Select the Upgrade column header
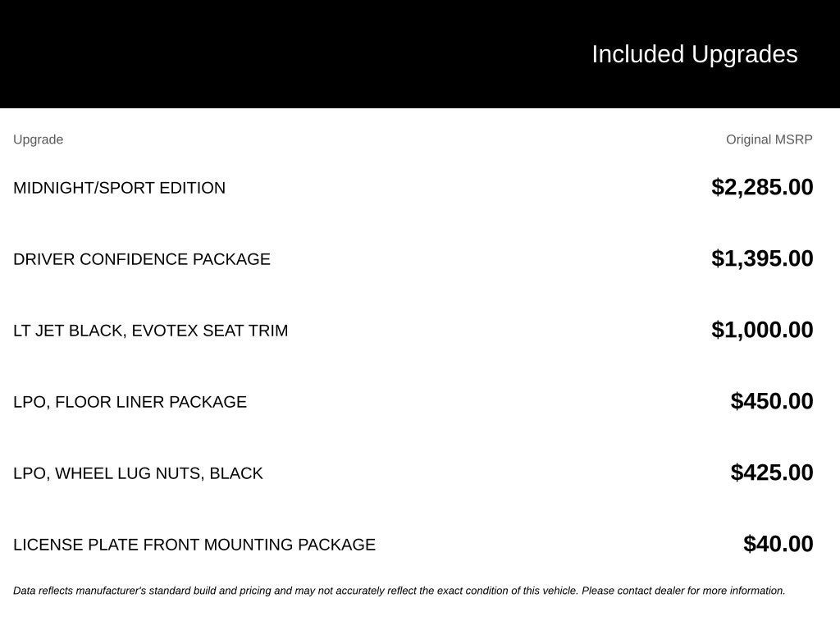The image size is (840, 630). click(x=38, y=139)
